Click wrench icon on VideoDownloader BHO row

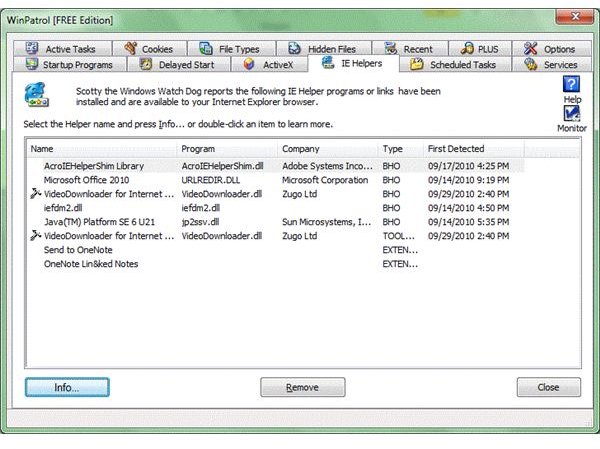tap(36, 194)
